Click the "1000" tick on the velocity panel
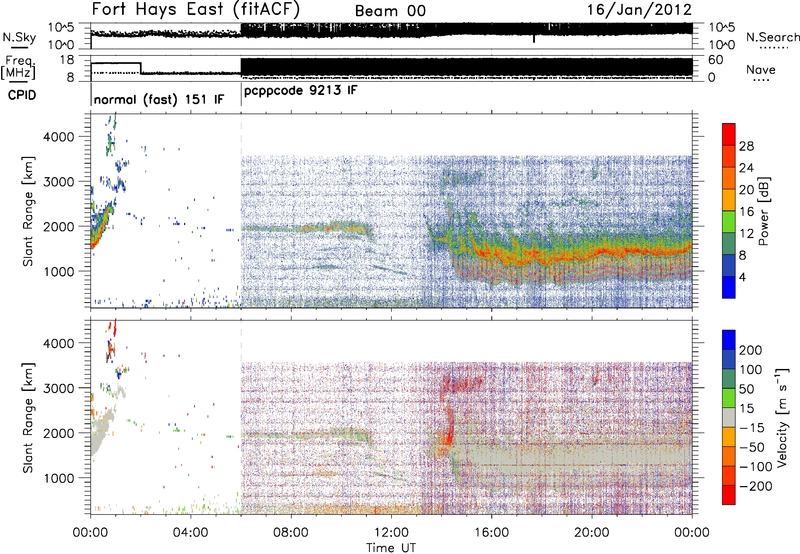 click(x=58, y=478)
